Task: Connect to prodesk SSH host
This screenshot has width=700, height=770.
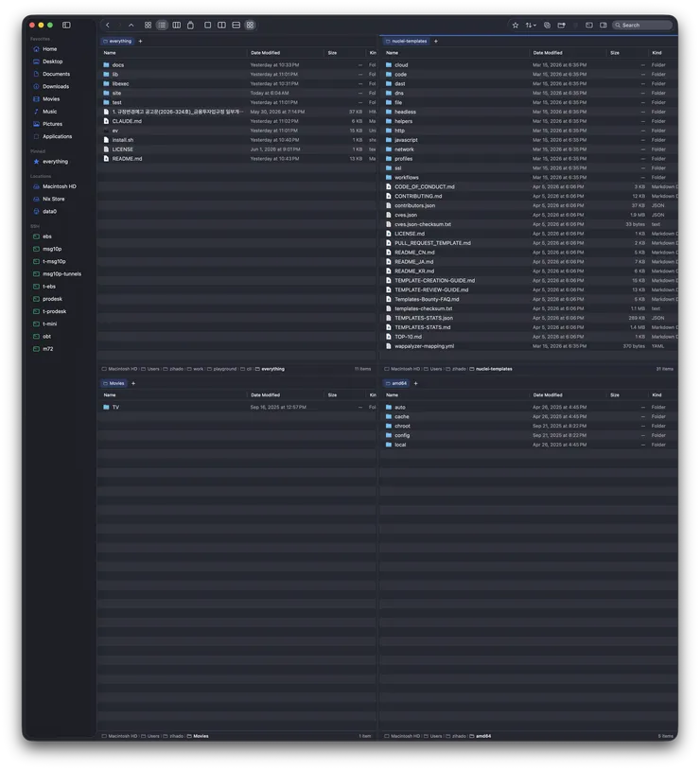Action: pos(52,299)
